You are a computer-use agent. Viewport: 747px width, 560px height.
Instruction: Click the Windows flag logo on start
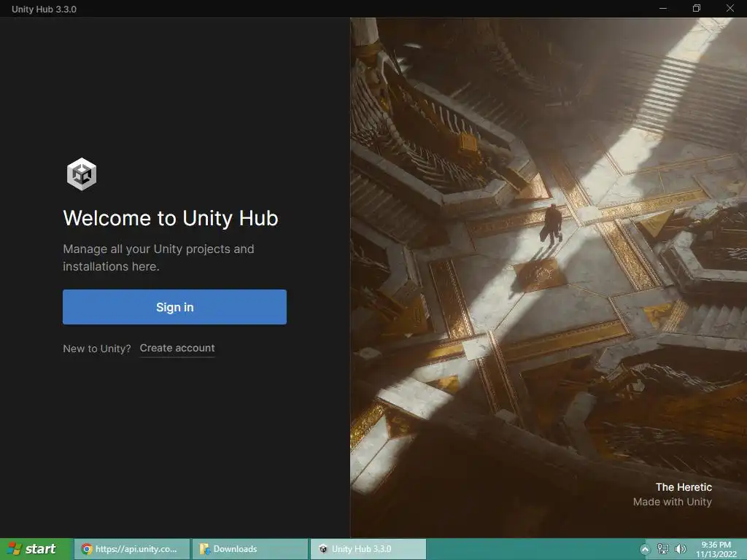(14, 549)
